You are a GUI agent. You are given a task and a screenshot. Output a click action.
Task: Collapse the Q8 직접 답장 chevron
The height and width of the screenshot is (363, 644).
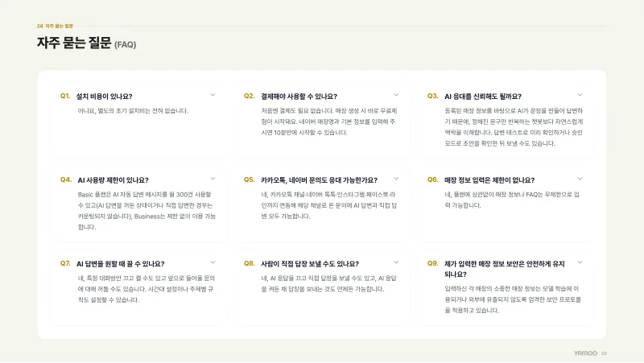tap(396, 262)
